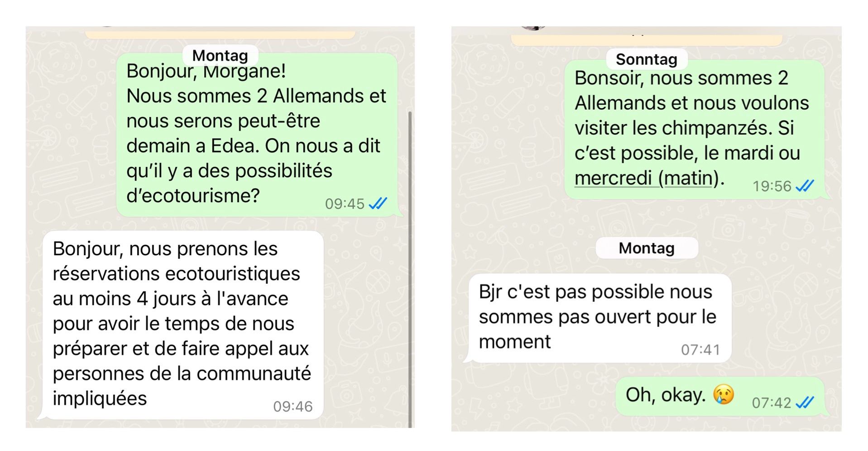Screen dimensions: 868x451
Task: Click the 07:41 timestamp
Action: pyautogui.click(x=700, y=349)
